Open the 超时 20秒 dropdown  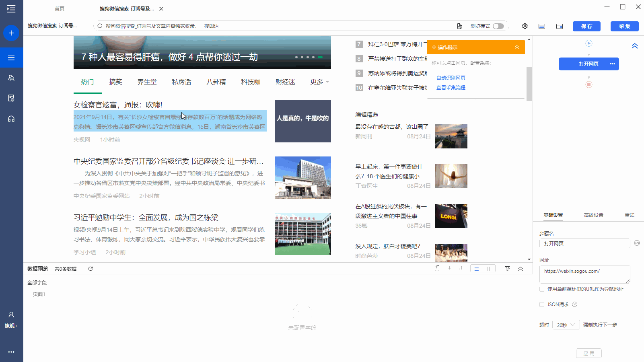(566, 325)
